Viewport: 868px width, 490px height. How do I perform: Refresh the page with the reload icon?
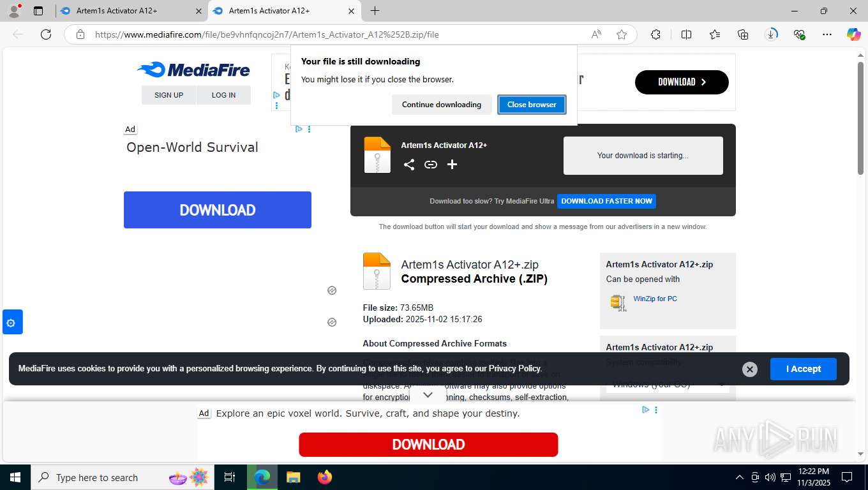(x=46, y=34)
